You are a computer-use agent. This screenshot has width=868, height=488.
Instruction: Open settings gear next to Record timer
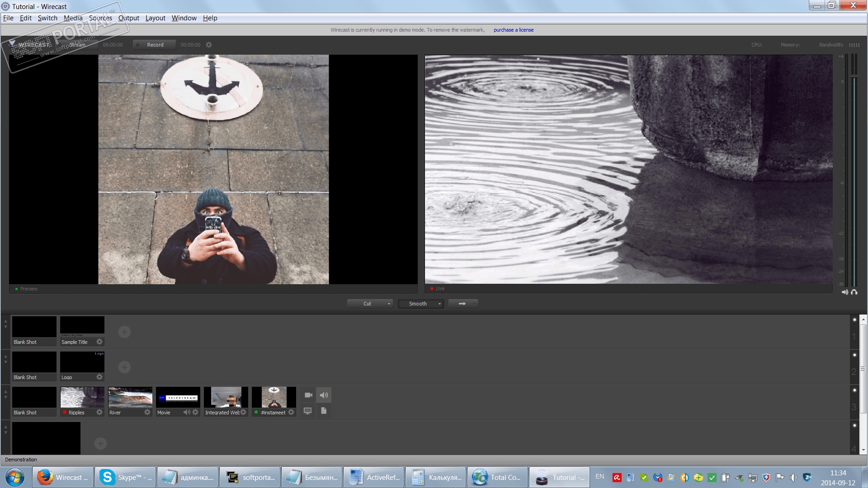(x=209, y=45)
